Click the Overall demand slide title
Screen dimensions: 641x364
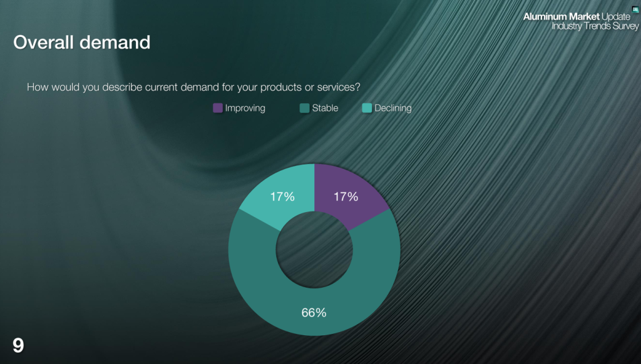point(82,43)
